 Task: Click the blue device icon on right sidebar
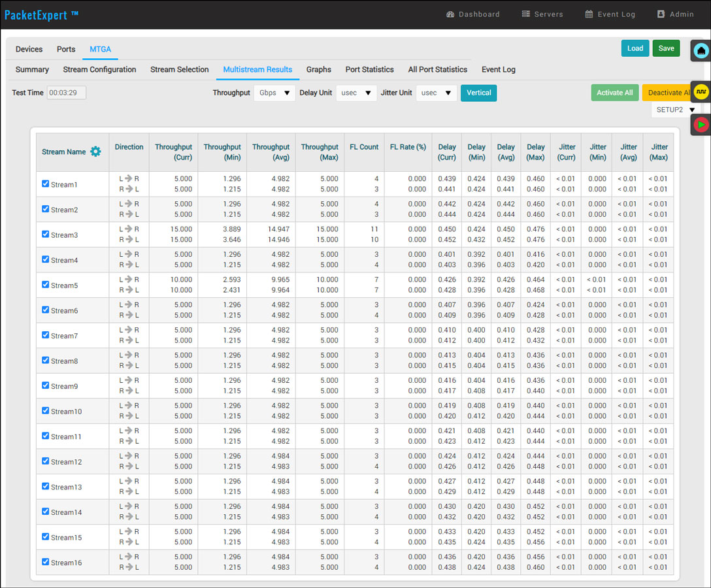(x=701, y=50)
